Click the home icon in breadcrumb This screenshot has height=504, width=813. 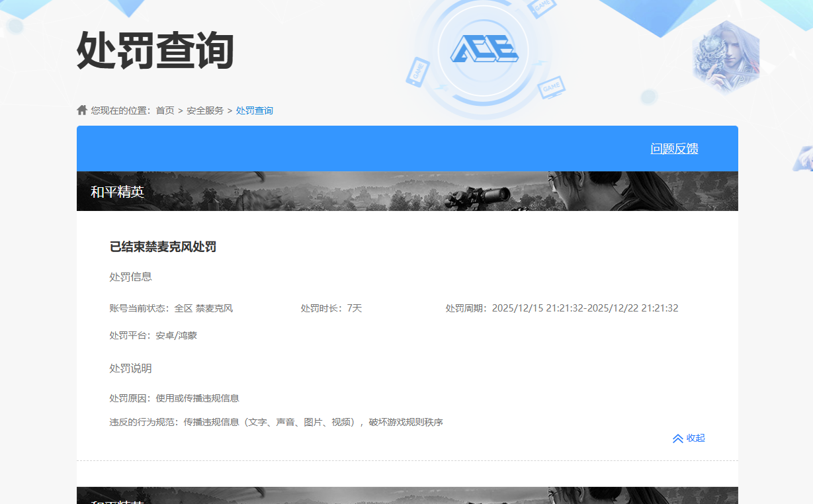(82, 110)
